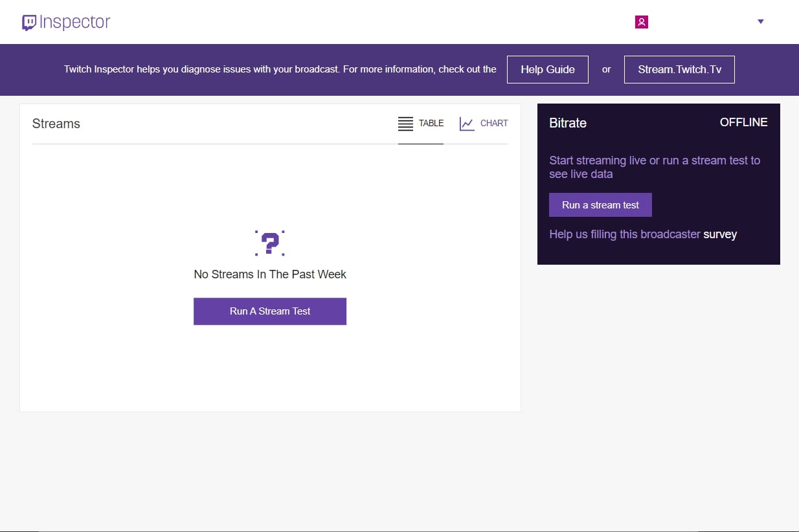Click Run a stream test in Bitrate panel
799x532 pixels.
click(x=600, y=205)
